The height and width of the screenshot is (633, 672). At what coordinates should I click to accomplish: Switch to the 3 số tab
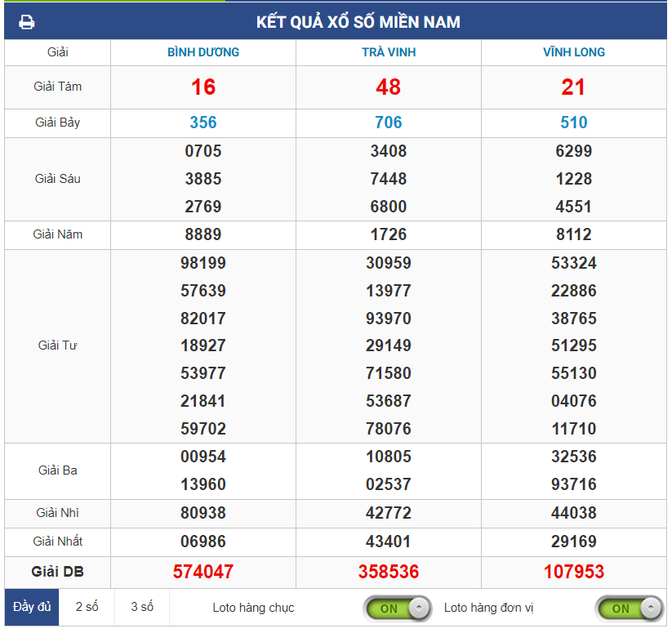click(142, 607)
